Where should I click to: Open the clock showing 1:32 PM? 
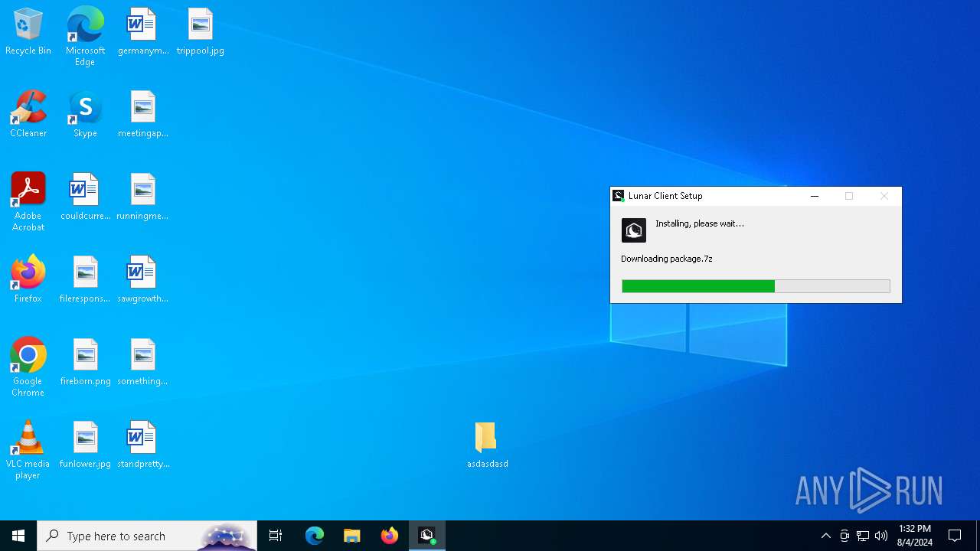click(x=915, y=536)
